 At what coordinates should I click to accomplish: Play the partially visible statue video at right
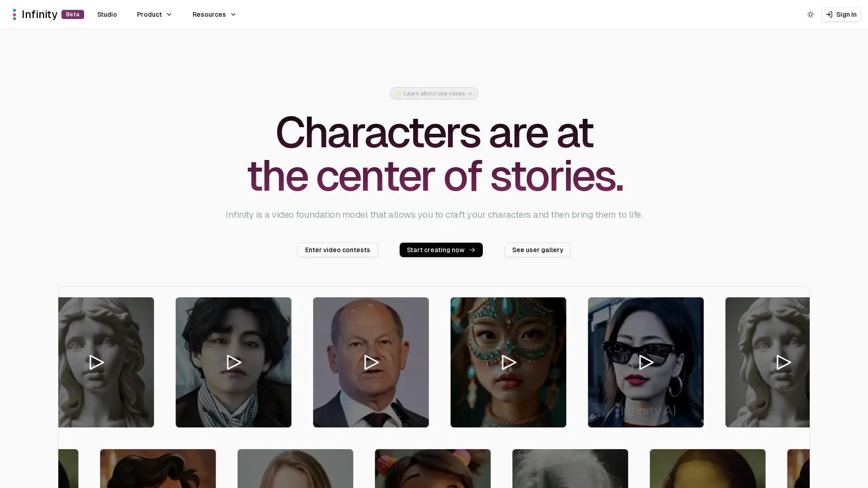point(783,362)
